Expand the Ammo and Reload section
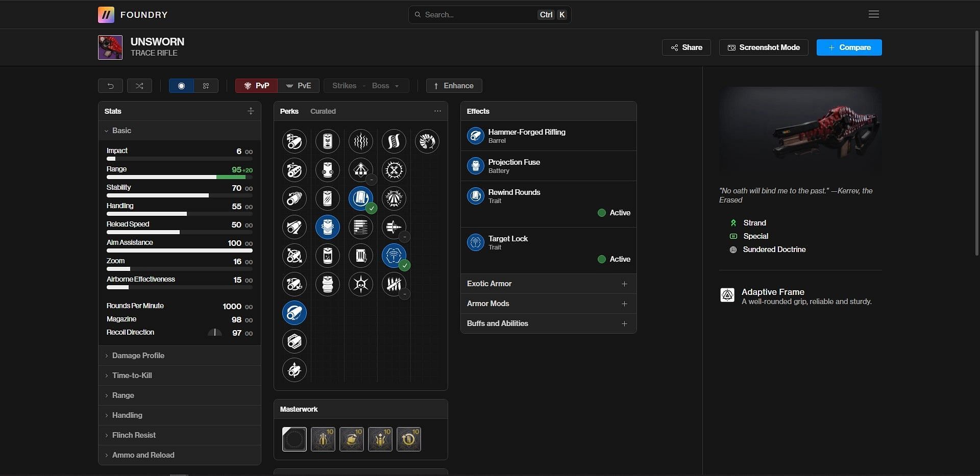Viewport: 980px width, 476px height. click(179, 455)
